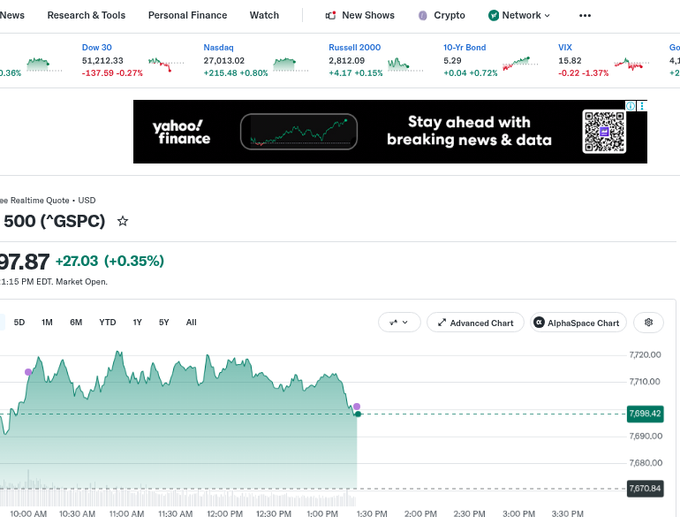Open the Dow 30 quote link
This screenshot has width=680, height=517.
[x=97, y=47]
